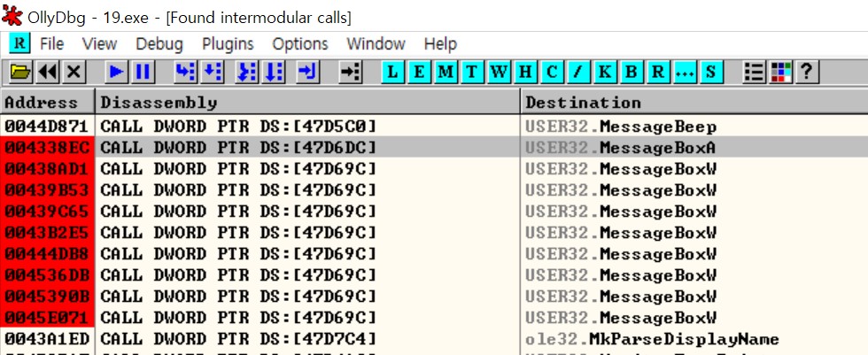The height and width of the screenshot is (355, 868).
Task: Select address 00444DB8
Action: 47,254
